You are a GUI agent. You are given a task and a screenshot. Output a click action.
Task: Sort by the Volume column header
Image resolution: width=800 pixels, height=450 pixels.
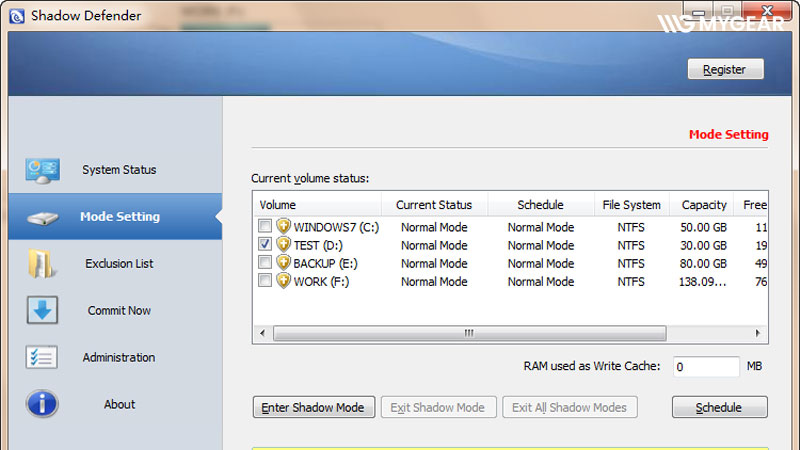pyautogui.click(x=317, y=205)
